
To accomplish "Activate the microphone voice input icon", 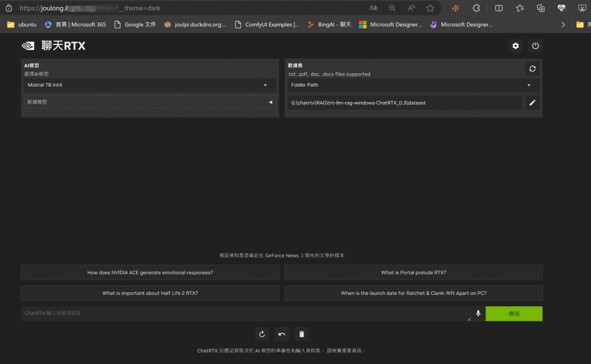I will tap(478, 313).
